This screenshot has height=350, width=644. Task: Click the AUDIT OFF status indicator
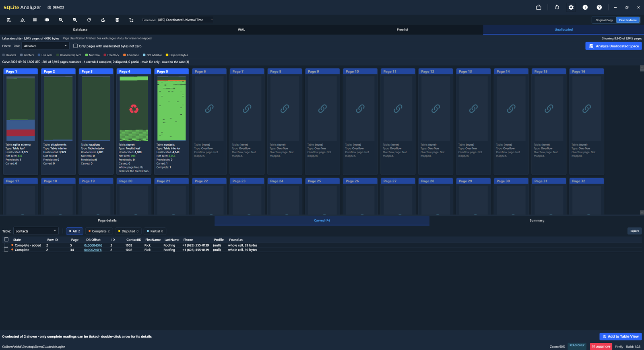point(601,346)
